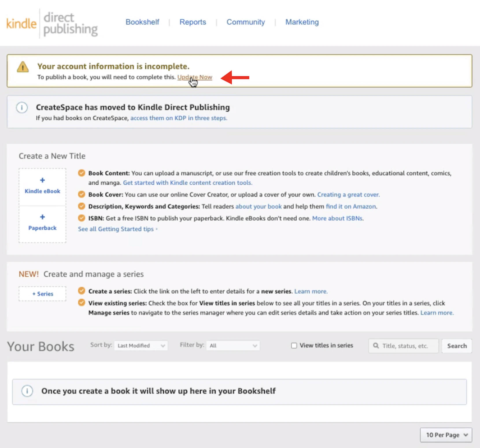Expand See all Getting Started tips
The height and width of the screenshot is (448, 480).
[116, 229]
